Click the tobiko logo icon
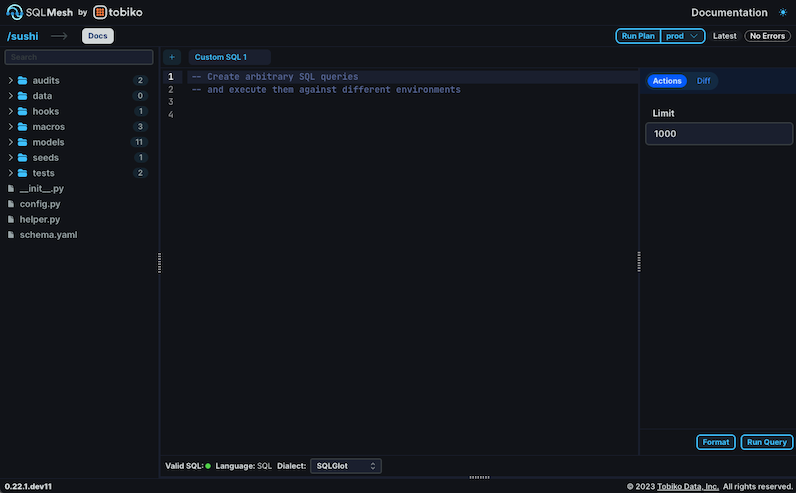This screenshot has height=493, width=796. pos(100,12)
